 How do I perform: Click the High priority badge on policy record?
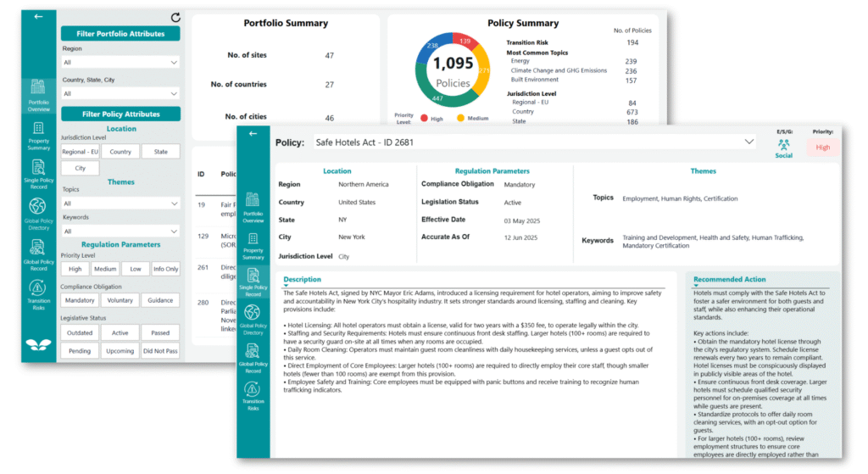pos(822,148)
